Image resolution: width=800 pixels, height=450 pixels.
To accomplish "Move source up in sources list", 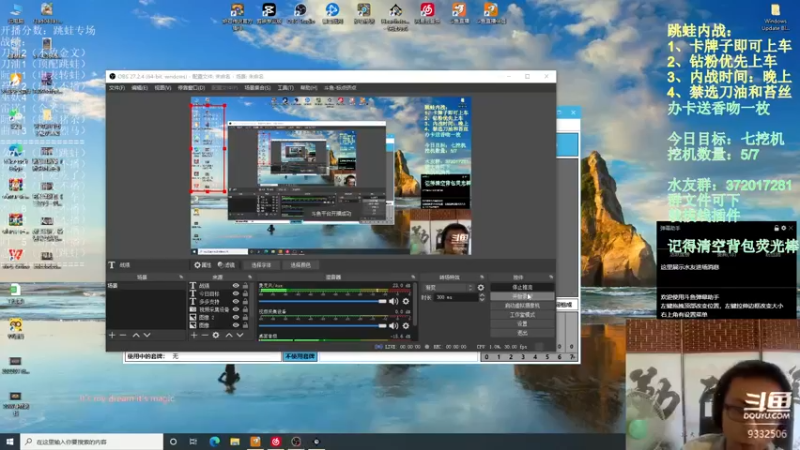I will (229, 335).
